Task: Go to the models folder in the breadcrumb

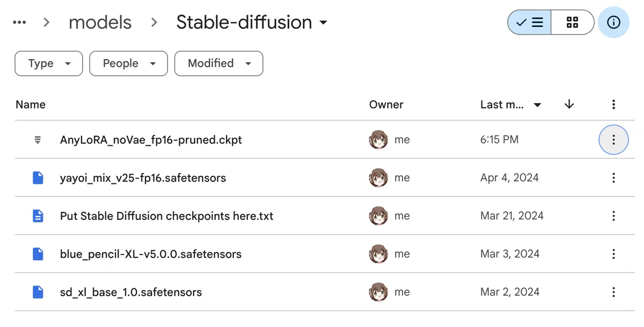Action: click(x=100, y=23)
